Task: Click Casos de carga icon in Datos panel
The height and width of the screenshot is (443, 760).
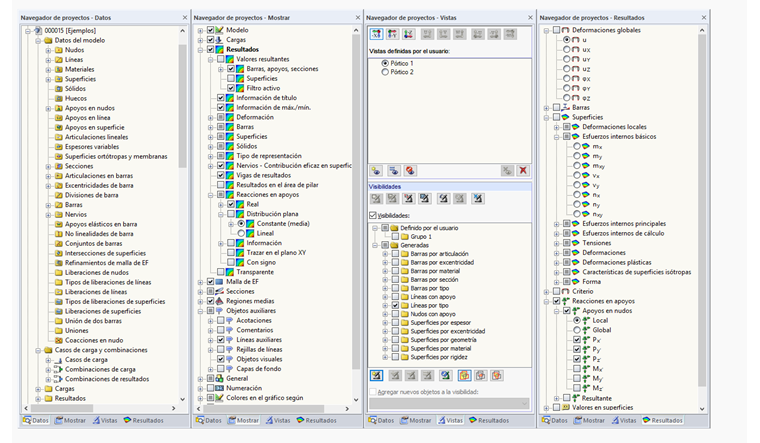Action: [59, 360]
